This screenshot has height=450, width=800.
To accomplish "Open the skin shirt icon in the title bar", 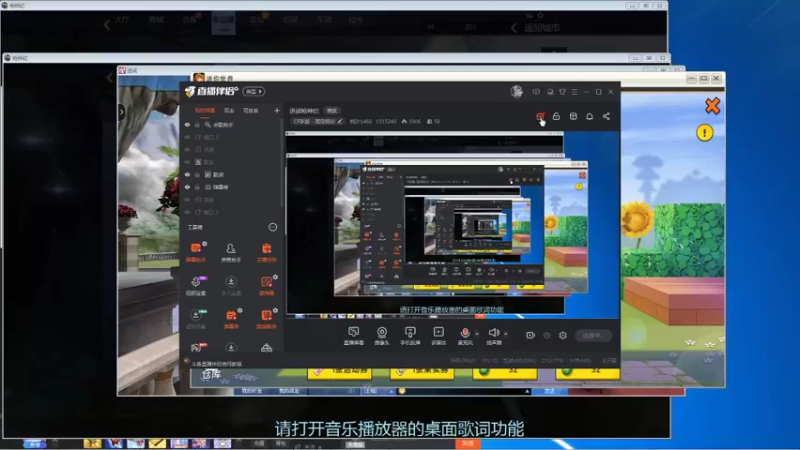I will [x=562, y=92].
